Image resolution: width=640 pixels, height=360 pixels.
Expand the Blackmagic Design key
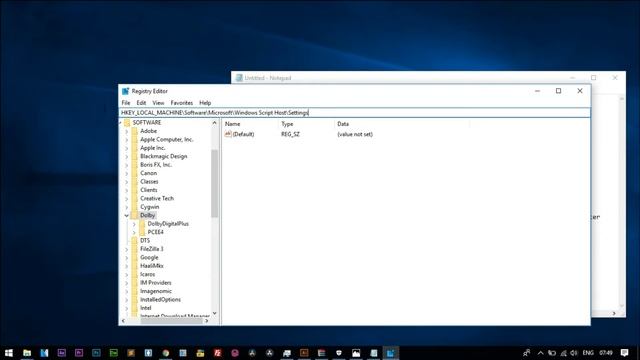[x=127, y=156]
